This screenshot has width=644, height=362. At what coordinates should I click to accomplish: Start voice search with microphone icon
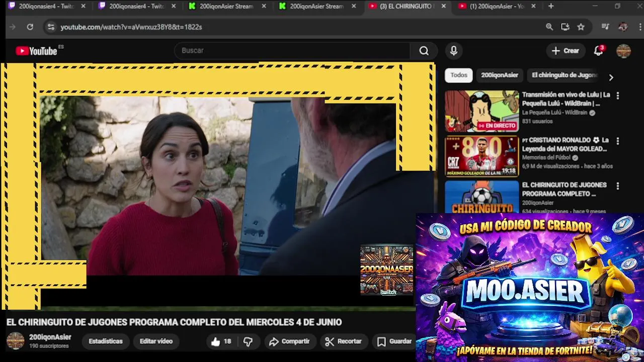(454, 50)
